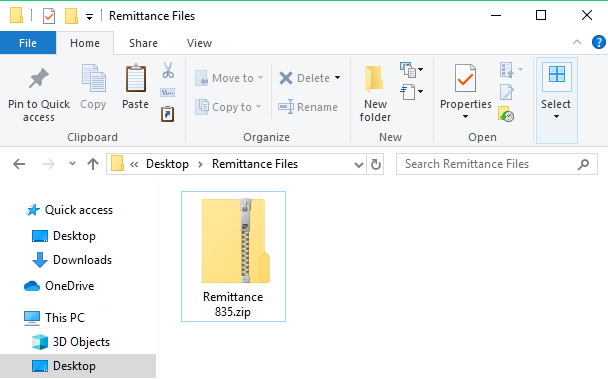Create a New folder
Image resolution: width=608 pixels, height=379 pixels.
[x=375, y=93]
